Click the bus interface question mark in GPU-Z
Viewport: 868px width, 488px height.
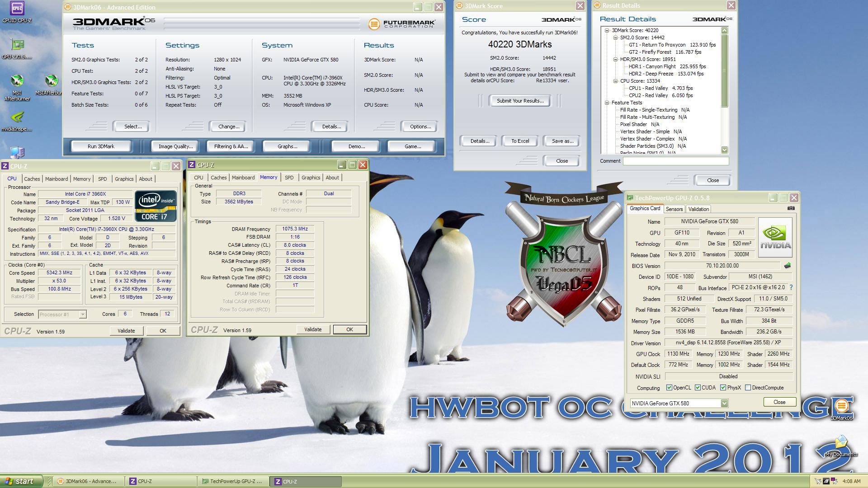(x=791, y=287)
